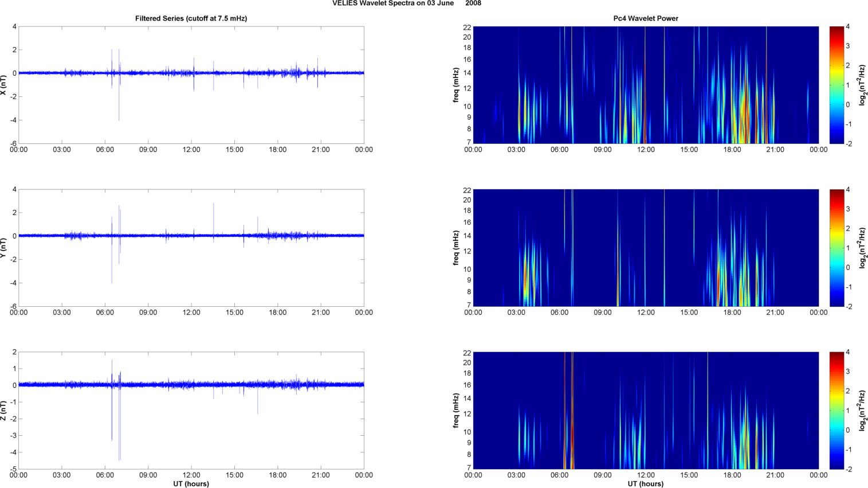Viewport: 868px width, 488px height.
Task: Click the top wavelet power spectrogram
Action: tap(645, 85)
